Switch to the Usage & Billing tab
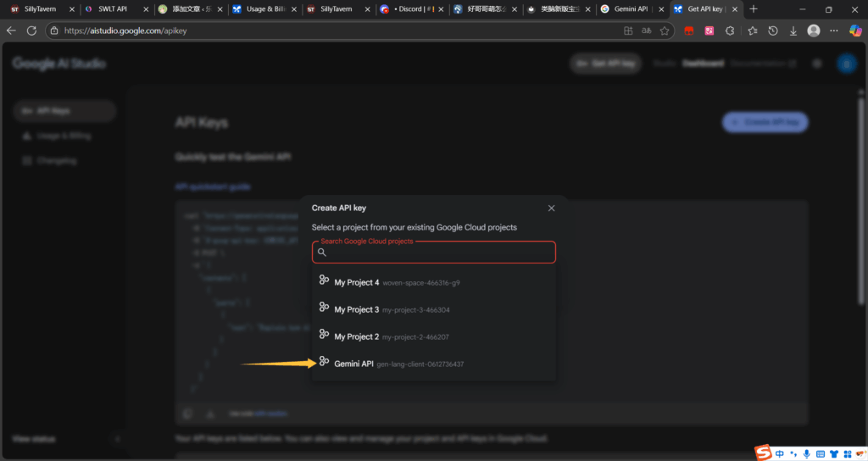 (x=263, y=9)
